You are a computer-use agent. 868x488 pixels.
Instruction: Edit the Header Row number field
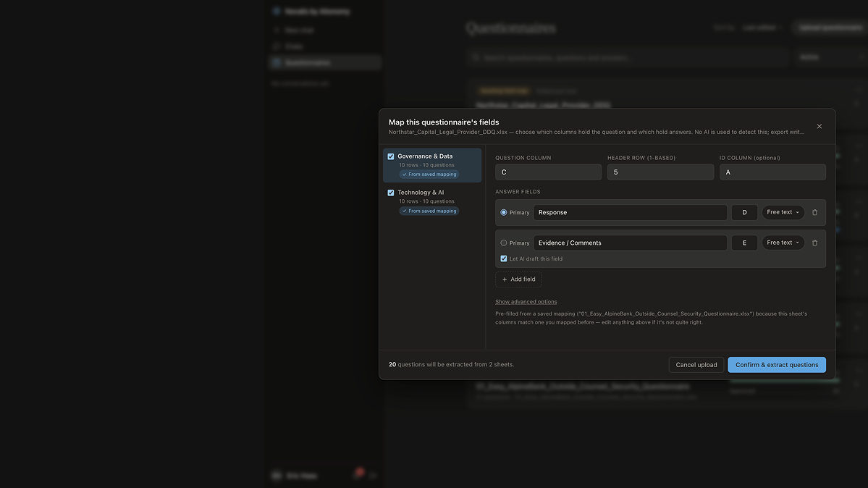point(660,172)
